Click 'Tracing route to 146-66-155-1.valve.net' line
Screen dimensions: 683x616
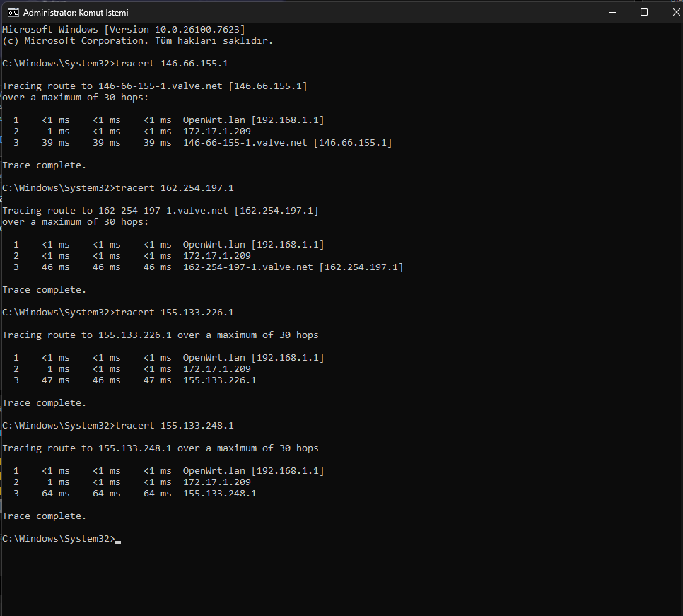pyautogui.click(x=155, y=86)
